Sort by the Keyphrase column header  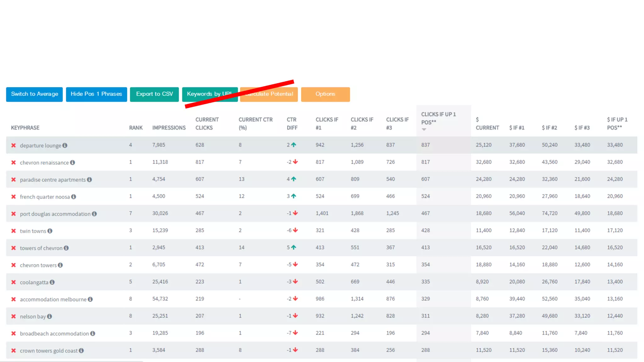point(25,128)
